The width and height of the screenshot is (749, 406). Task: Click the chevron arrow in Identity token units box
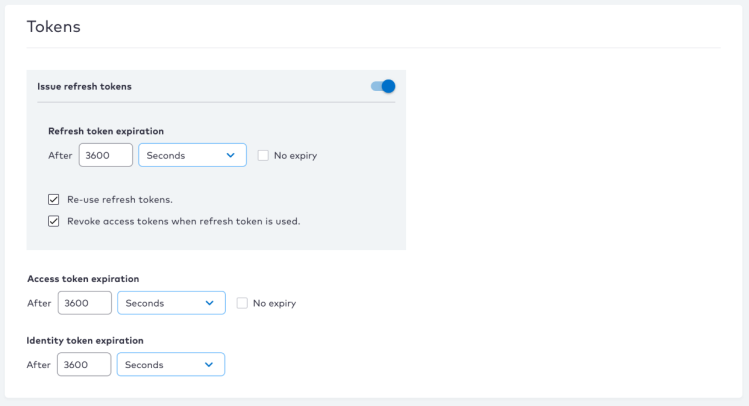coord(209,364)
